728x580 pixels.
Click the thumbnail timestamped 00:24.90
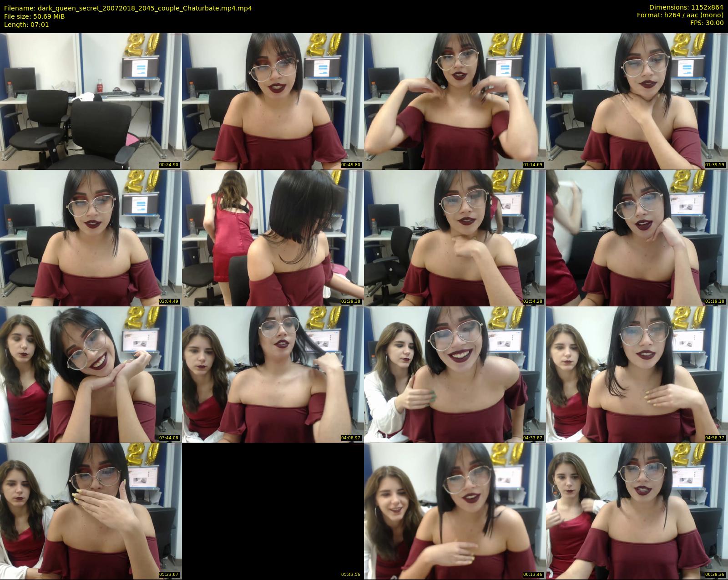(x=91, y=101)
